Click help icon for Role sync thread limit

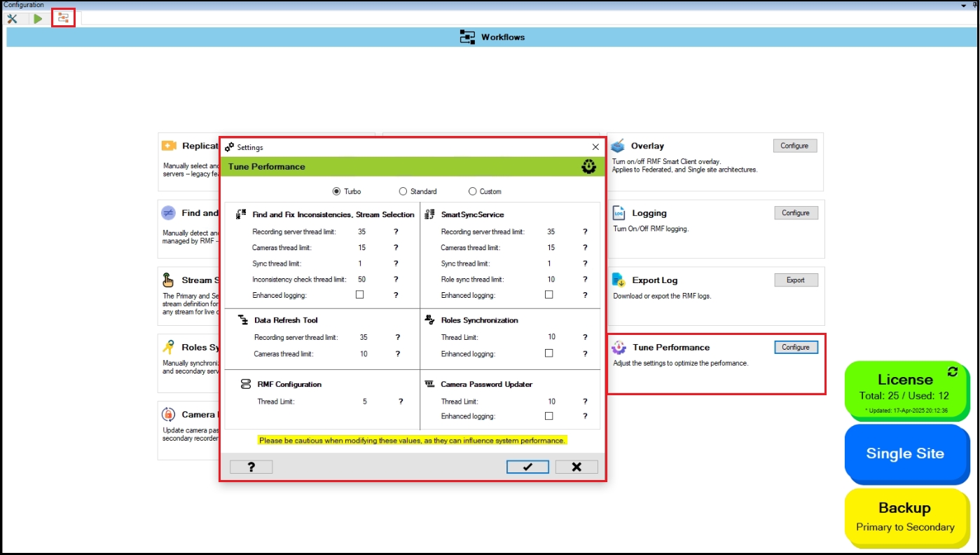point(585,280)
